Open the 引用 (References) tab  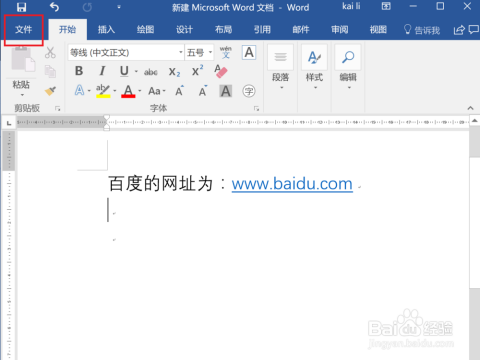tap(262, 30)
